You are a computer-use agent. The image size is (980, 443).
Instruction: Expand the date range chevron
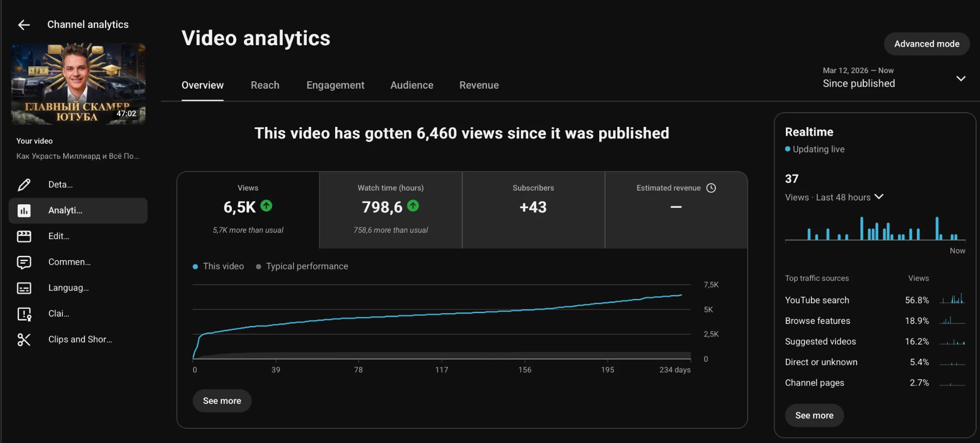point(961,78)
